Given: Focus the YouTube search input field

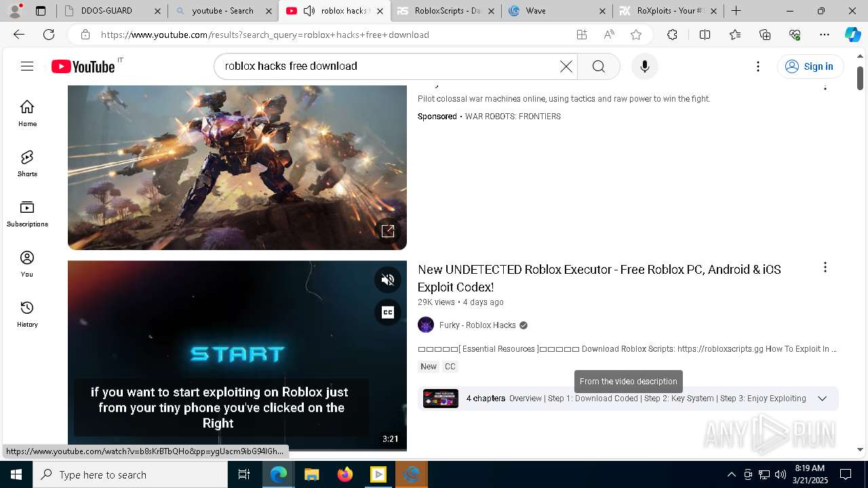Looking at the screenshot, I should click(x=390, y=66).
